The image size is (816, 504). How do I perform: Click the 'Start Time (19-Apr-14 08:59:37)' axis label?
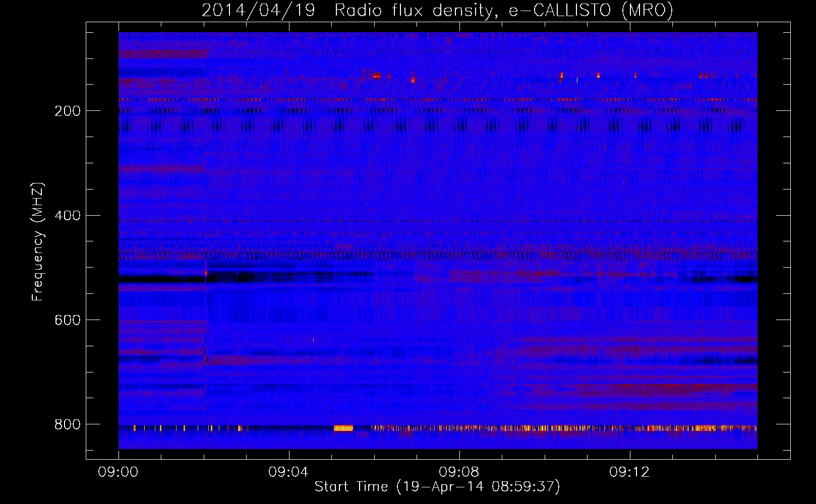tap(437, 487)
